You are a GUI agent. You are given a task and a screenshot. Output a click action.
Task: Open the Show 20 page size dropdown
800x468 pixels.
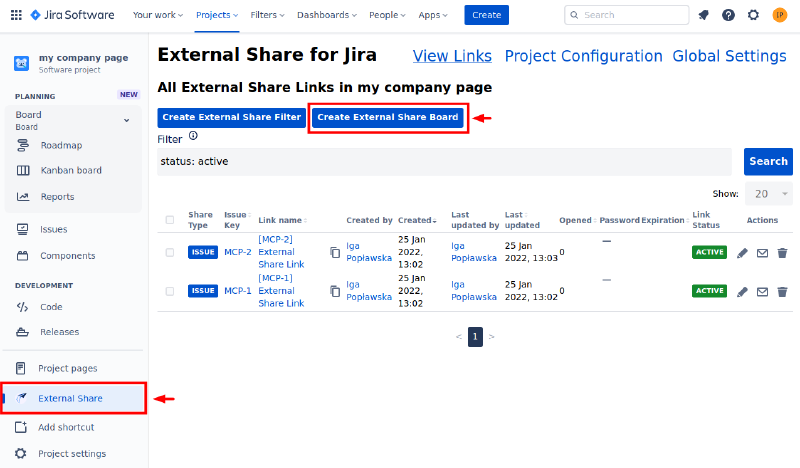pos(768,194)
